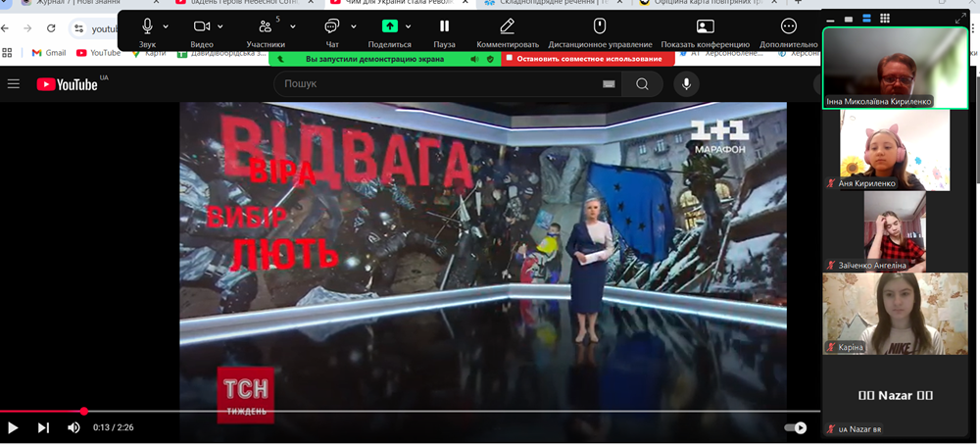This screenshot has width=980, height=447.
Task: Open a new browser tab
Action: (x=798, y=3)
